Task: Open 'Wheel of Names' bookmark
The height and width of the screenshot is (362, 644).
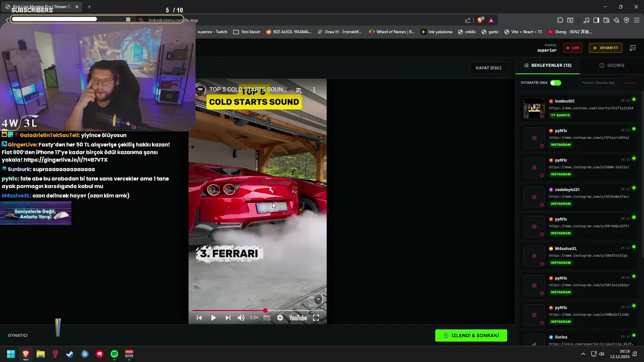Action: [392, 32]
